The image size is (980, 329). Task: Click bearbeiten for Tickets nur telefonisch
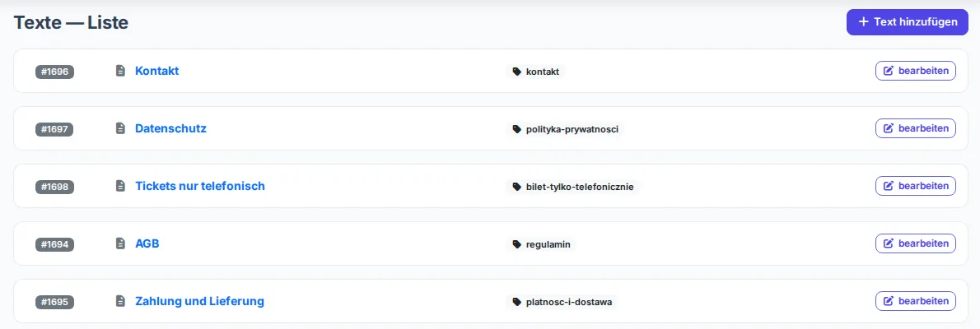click(915, 186)
